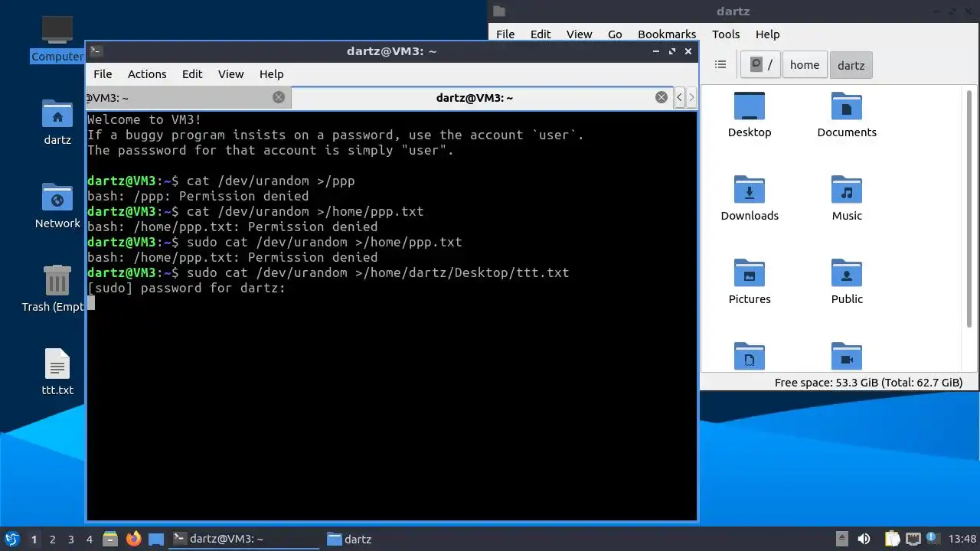
Task: Open file manager Tools menu
Action: click(x=726, y=34)
